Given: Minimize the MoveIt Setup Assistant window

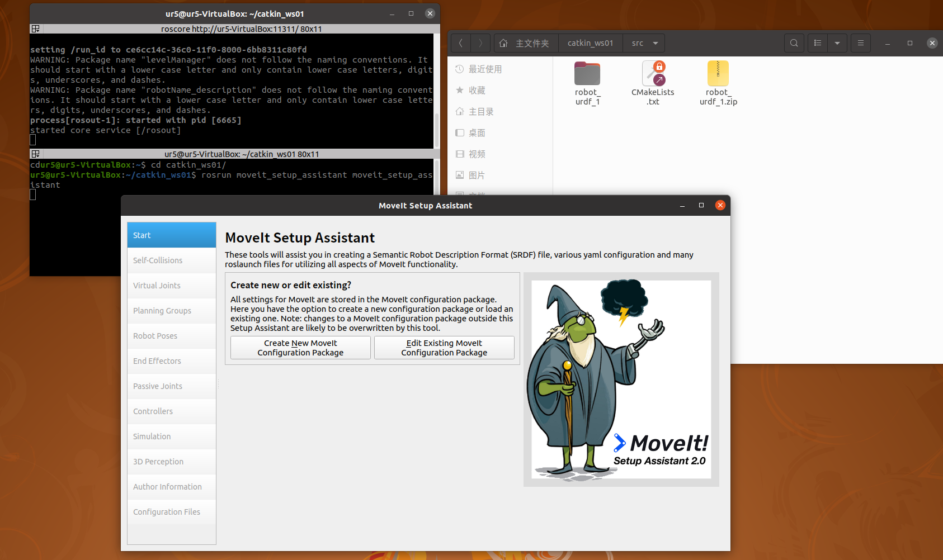Looking at the screenshot, I should [x=682, y=205].
